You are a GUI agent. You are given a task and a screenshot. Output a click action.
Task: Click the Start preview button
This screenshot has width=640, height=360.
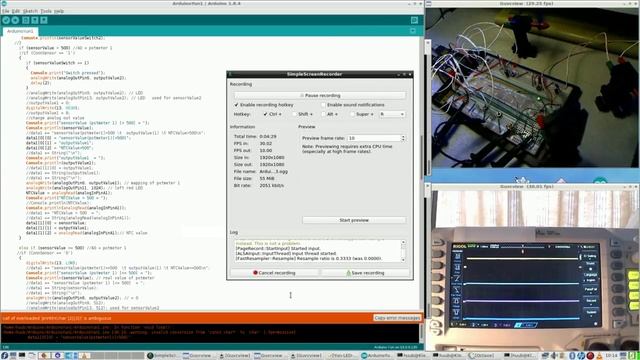(x=354, y=220)
